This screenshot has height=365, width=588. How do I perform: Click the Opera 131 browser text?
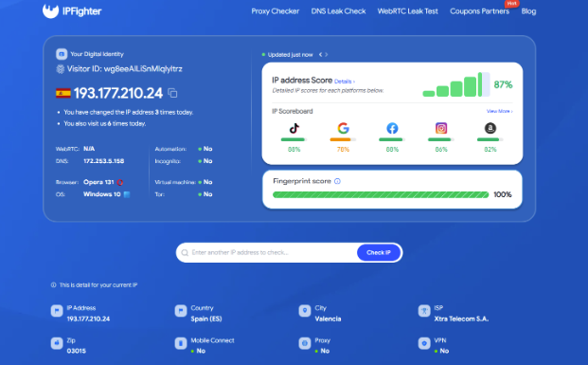coord(98,182)
